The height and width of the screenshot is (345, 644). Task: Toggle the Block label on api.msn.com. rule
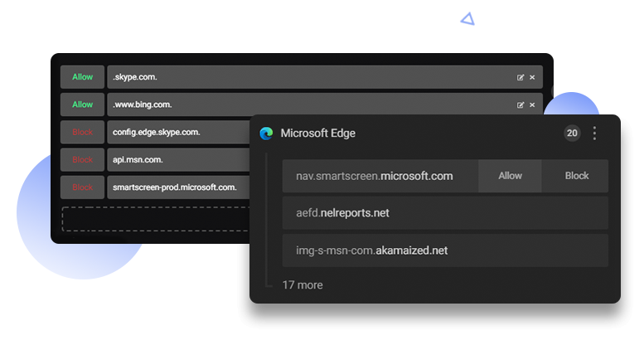tap(83, 159)
